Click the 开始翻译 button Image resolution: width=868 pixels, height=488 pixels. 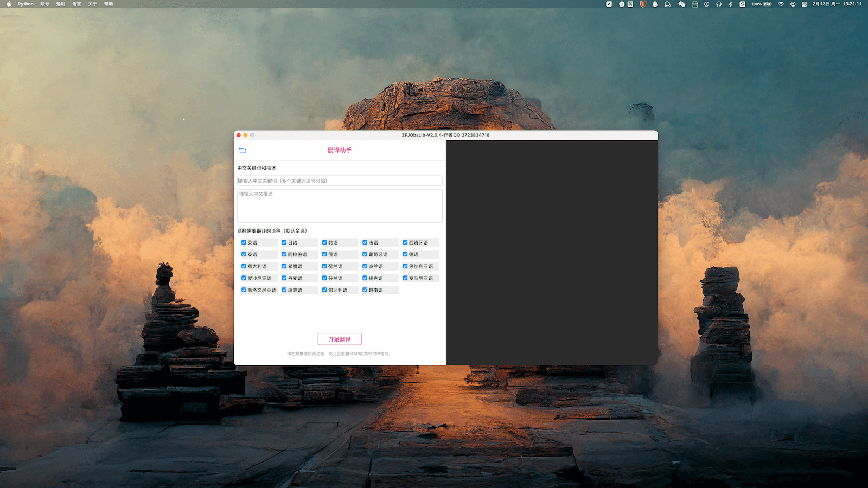(x=340, y=339)
